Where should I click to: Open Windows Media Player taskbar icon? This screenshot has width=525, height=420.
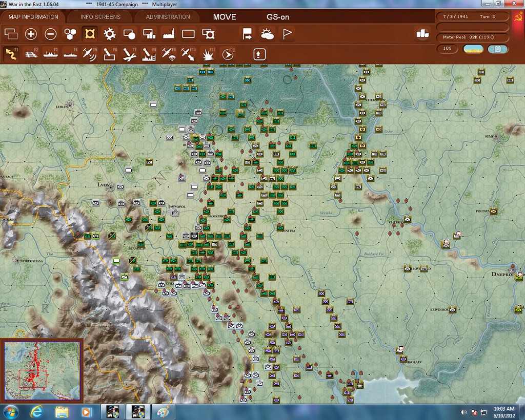[86, 412]
